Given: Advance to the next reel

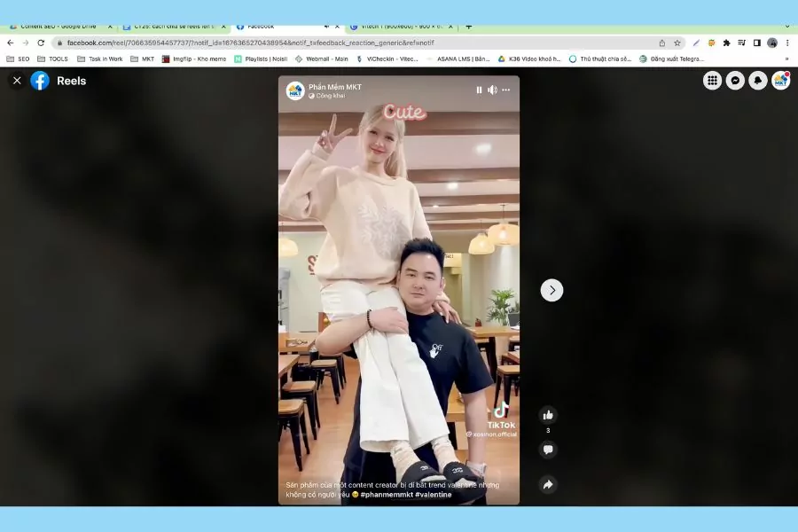Looking at the screenshot, I should pyautogui.click(x=552, y=290).
